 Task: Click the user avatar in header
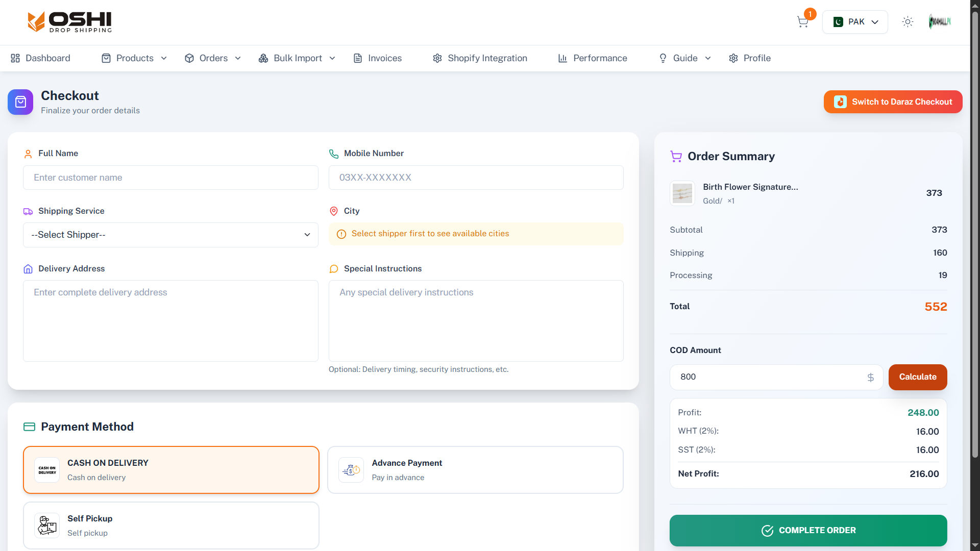click(939, 22)
